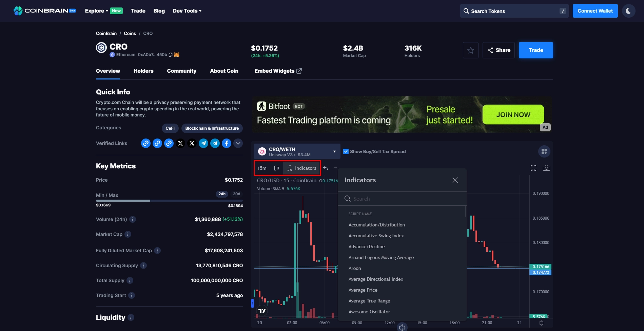
Task: Show Liquidity info icon
Action: [131, 317]
